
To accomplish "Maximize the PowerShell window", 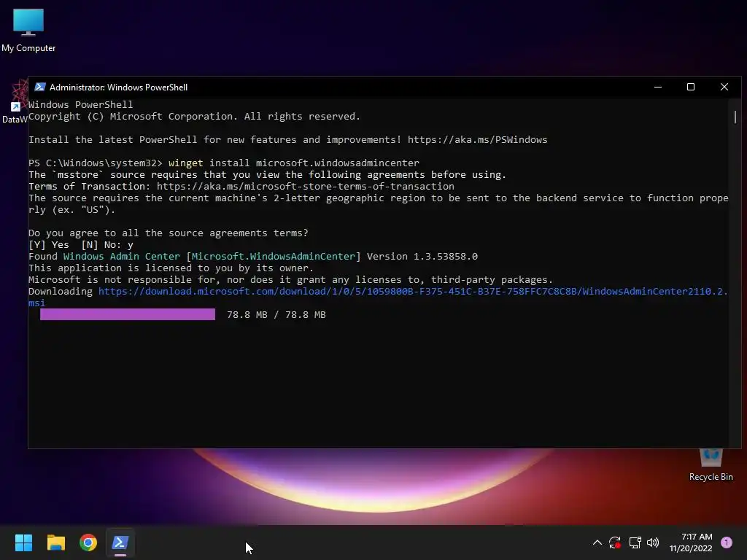I will [691, 87].
